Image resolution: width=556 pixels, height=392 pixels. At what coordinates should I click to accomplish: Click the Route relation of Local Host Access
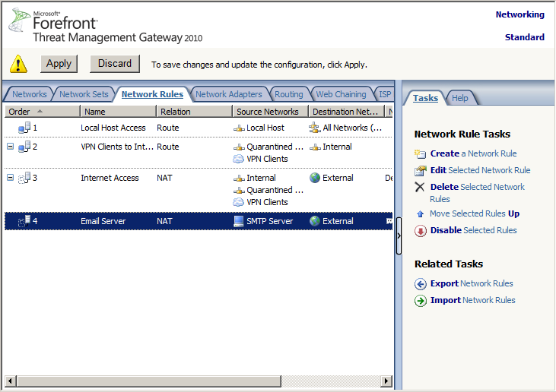point(168,128)
